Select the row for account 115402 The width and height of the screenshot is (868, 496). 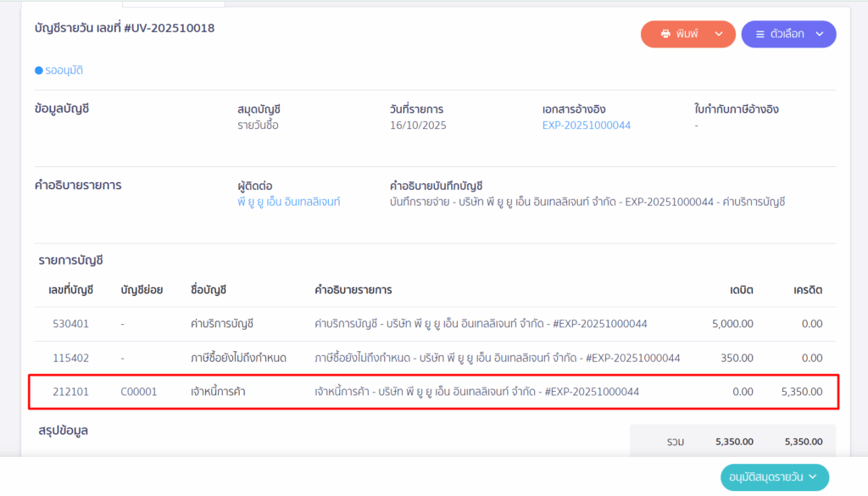434,358
